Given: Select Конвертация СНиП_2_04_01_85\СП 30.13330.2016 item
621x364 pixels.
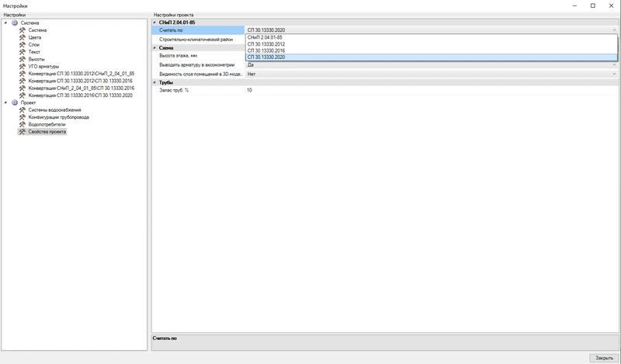Looking at the screenshot, I should tap(81, 88).
